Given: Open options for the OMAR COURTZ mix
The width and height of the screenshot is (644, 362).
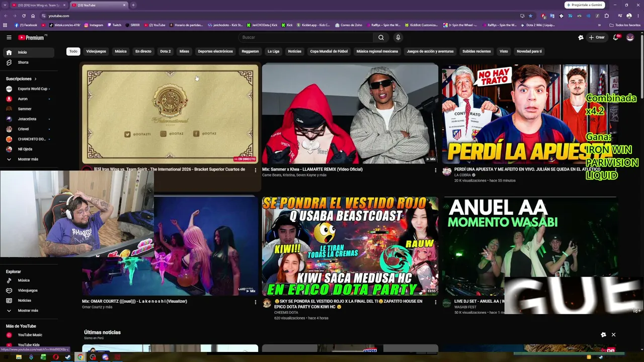Looking at the screenshot, I should coord(255,302).
